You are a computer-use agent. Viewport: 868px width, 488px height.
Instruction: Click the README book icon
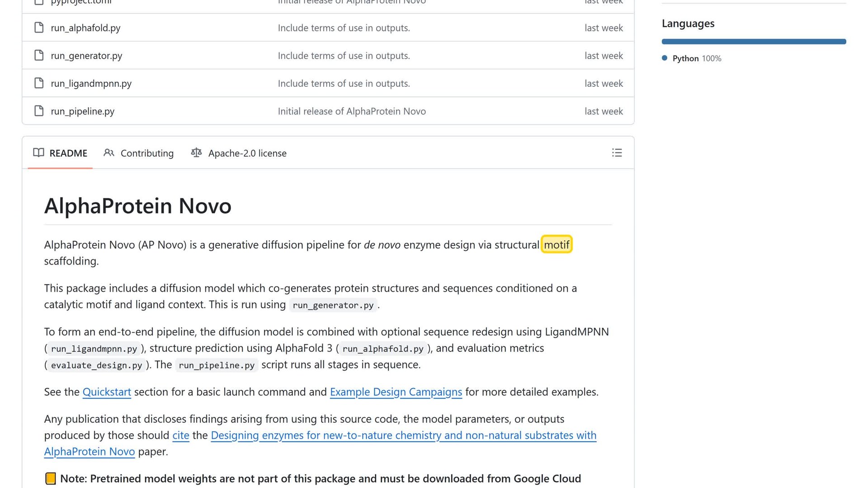(39, 153)
